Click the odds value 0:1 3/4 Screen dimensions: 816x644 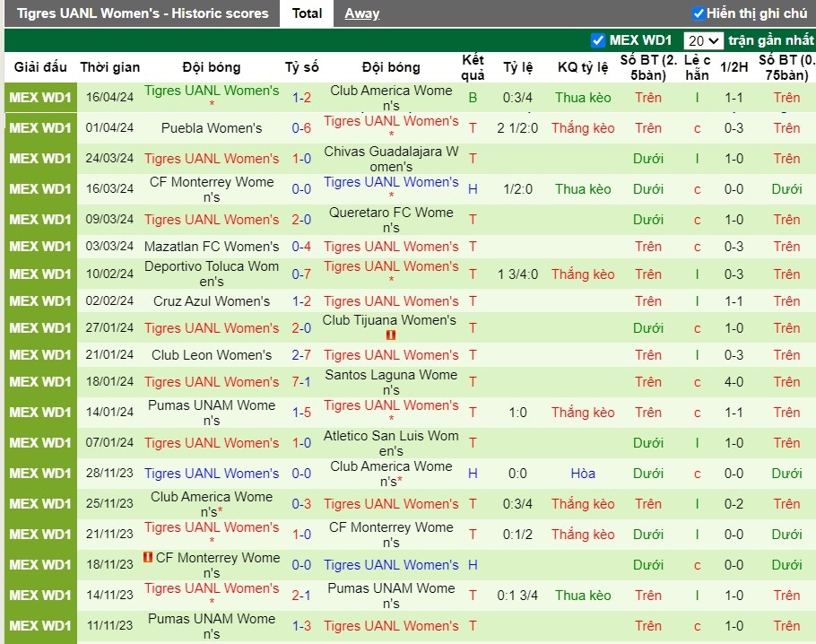point(517,595)
